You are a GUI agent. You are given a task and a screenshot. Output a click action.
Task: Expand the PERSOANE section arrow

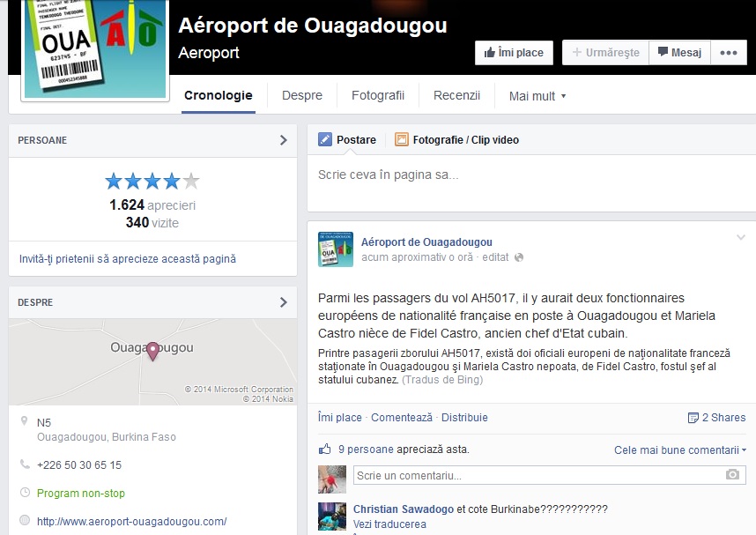[x=283, y=140]
